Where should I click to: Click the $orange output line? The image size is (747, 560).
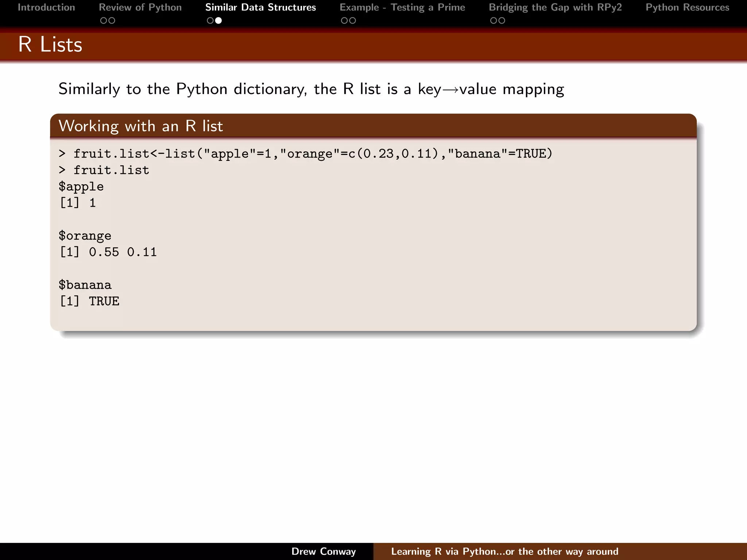pos(85,236)
